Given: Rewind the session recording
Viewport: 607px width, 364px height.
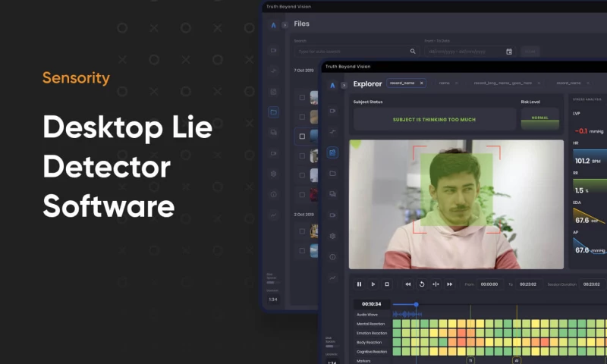Looking at the screenshot, I should pos(408,284).
